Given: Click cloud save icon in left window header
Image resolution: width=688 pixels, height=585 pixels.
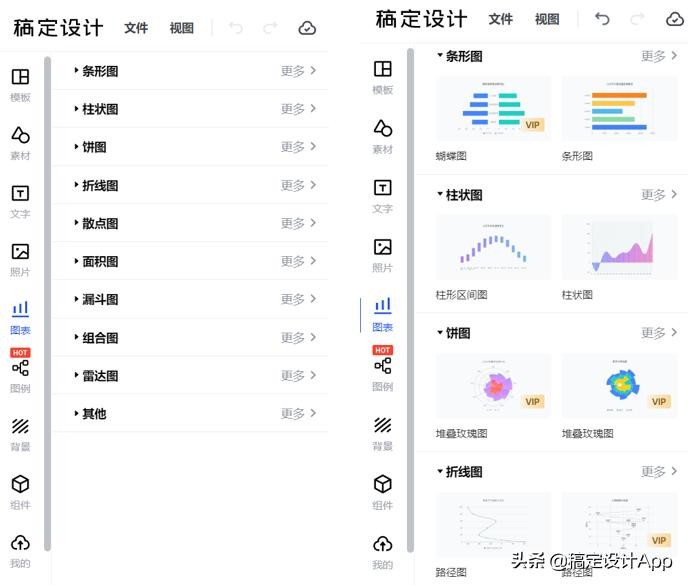Looking at the screenshot, I should [x=307, y=28].
